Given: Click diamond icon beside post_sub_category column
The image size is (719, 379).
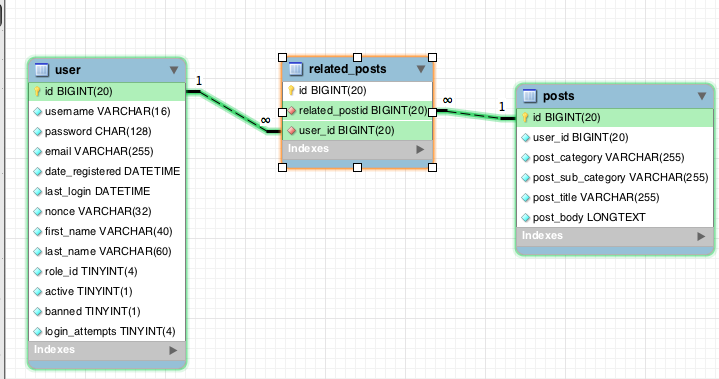Looking at the screenshot, I should 526,178.
